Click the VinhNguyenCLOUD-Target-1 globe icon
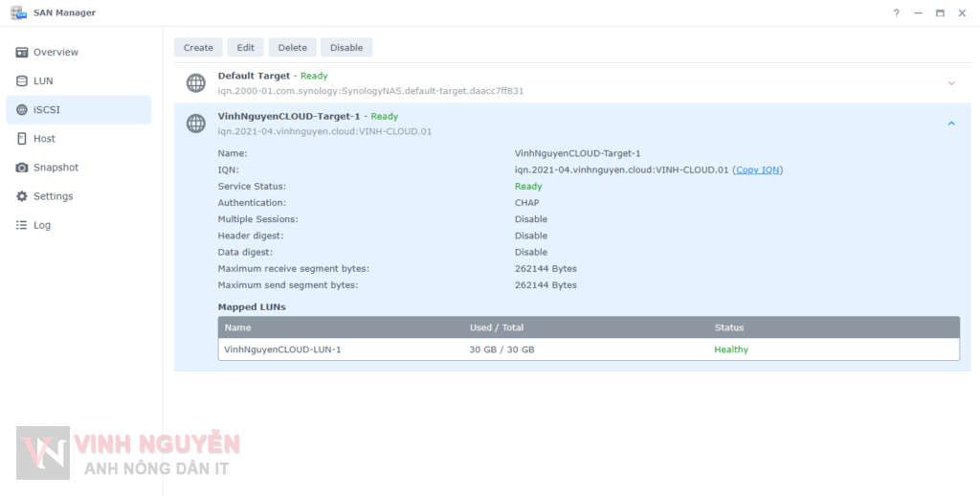Screen dimensions: 980x496 pyautogui.click(x=196, y=124)
